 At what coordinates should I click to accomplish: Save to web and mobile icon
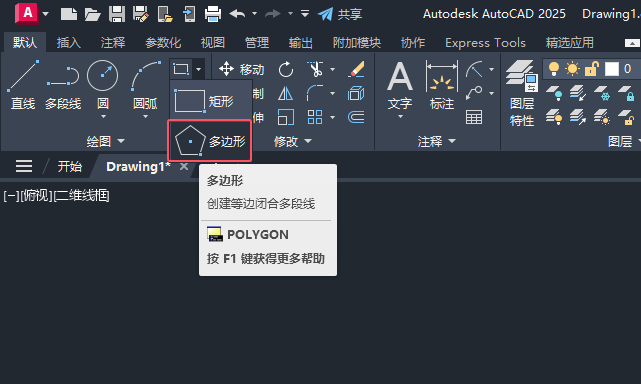click(x=189, y=14)
